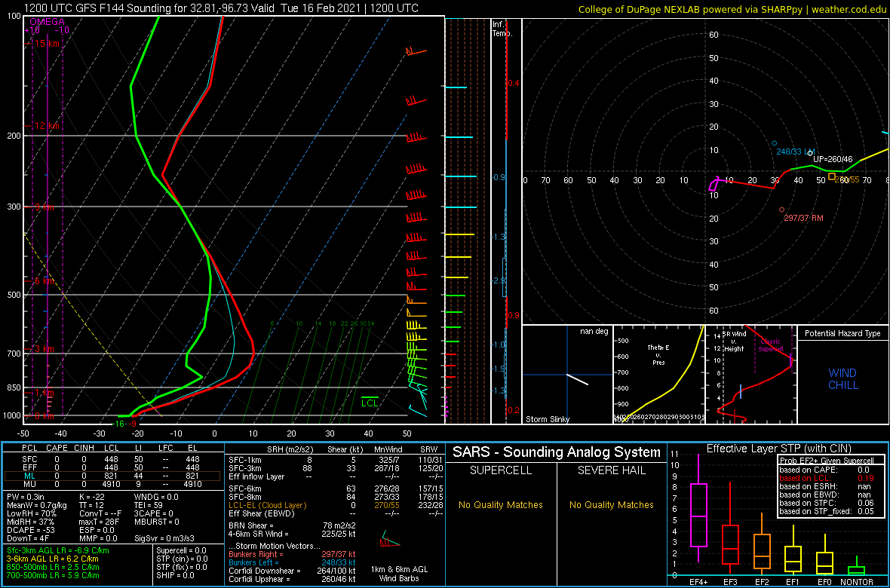Click the orange 270/55 square on hodograph
Image resolution: width=890 pixels, height=588 pixels.
tap(831, 176)
